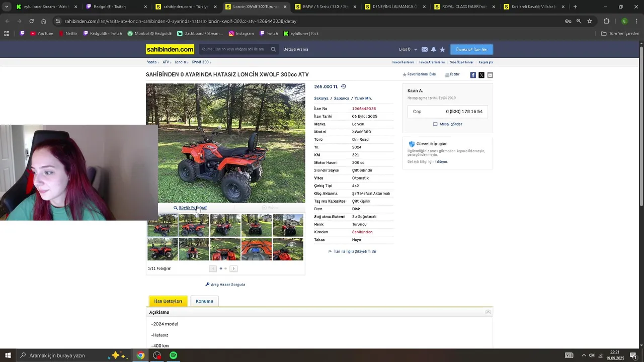The image size is (644, 362).
Task: Open Spotify from the taskbar
Action: (173, 355)
